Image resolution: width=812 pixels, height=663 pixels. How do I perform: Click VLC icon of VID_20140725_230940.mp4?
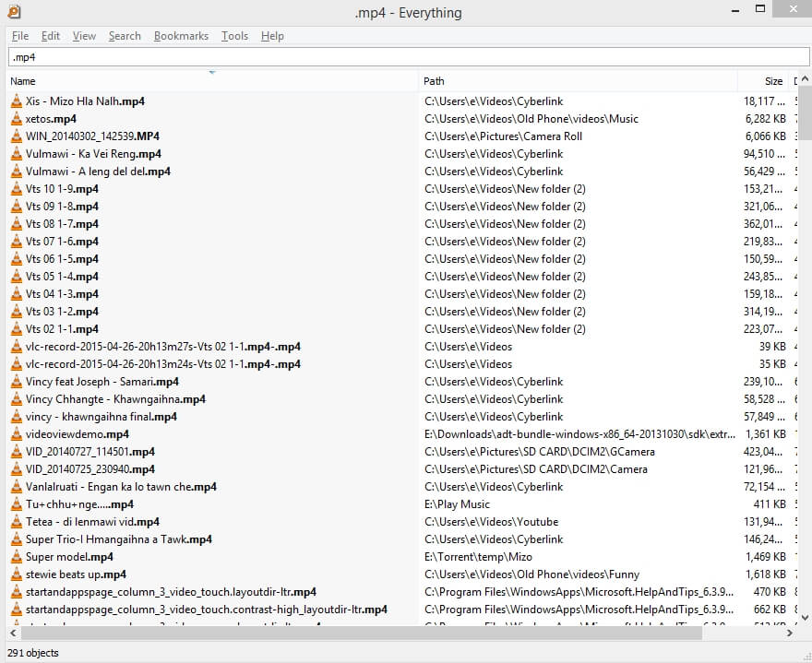[x=17, y=469]
